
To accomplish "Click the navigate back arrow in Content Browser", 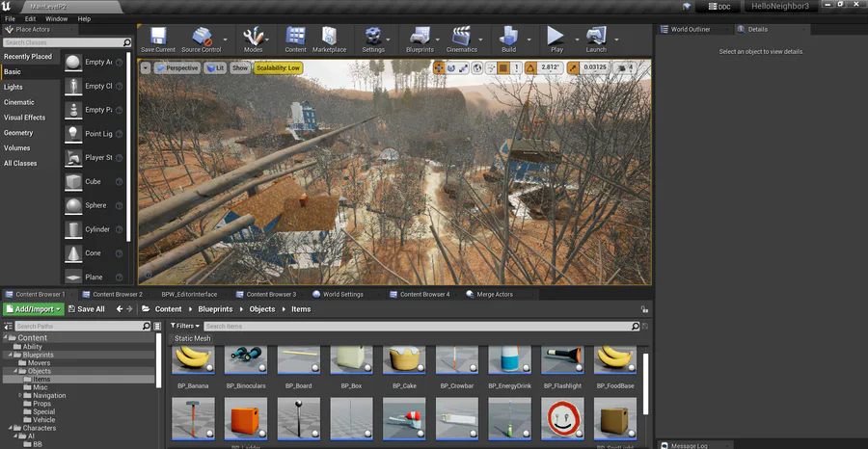I will point(119,309).
